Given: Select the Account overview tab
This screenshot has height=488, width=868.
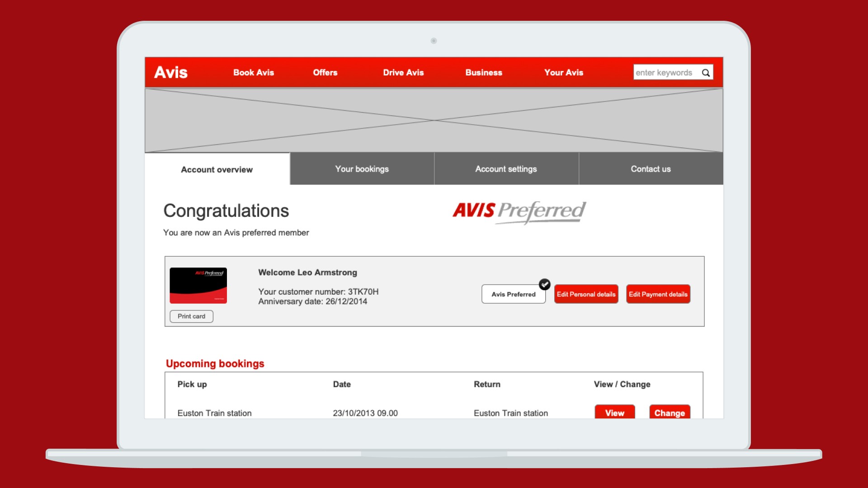Looking at the screenshot, I should (217, 170).
